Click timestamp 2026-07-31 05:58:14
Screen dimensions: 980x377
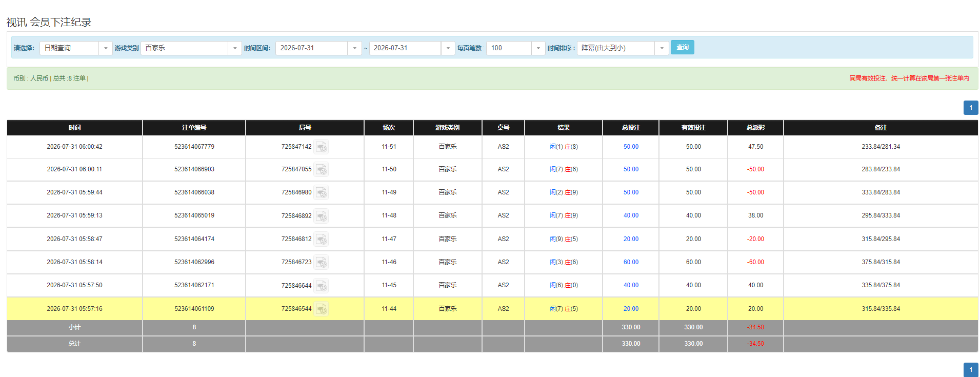tap(74, 262)
